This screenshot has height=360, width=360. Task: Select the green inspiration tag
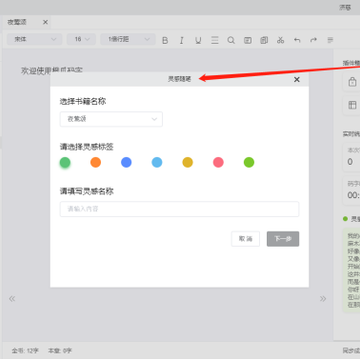[65, 163]
